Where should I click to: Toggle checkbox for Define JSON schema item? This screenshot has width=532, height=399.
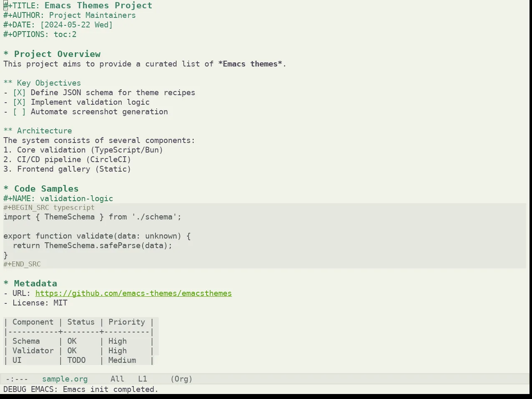click(19, 93)
